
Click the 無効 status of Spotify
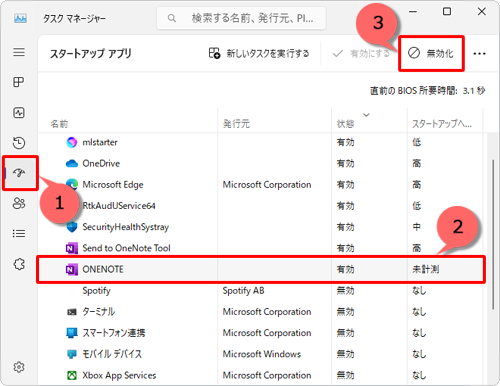point(345,291)
